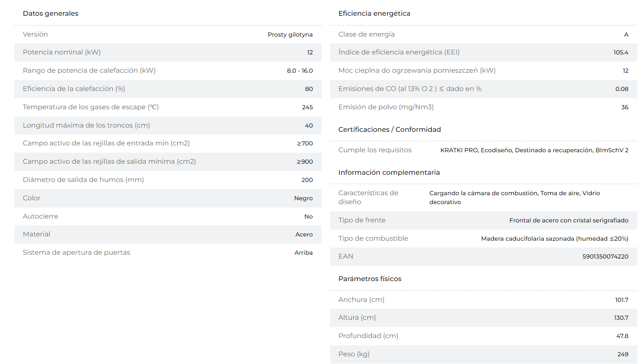The height and width of the screenshot is (364, 644).
Task: Select the Cumple los requisitos certifications text
Action: [x=534, y=150]
